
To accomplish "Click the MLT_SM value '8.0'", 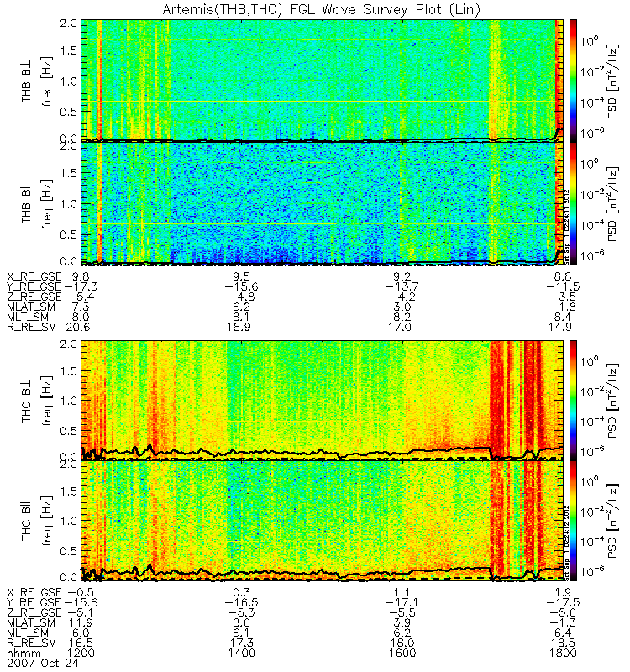I will click(x=81, y=318).
